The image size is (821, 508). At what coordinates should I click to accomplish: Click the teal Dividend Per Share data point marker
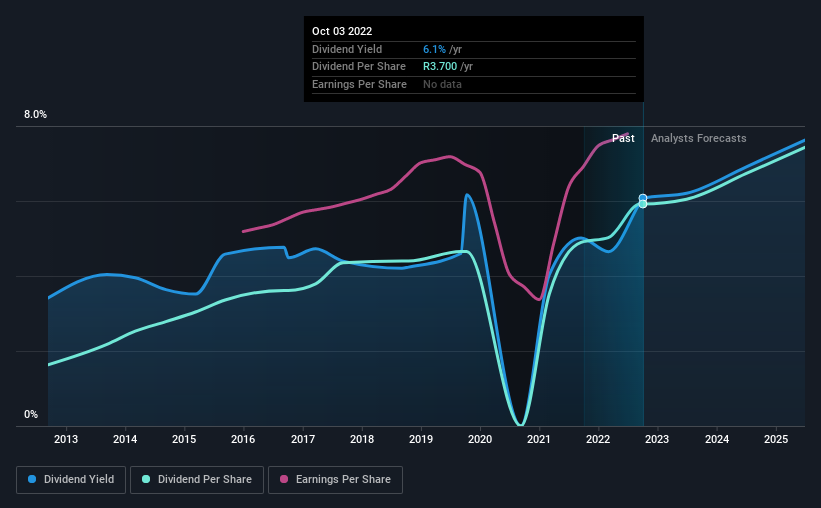click(643, 204)
